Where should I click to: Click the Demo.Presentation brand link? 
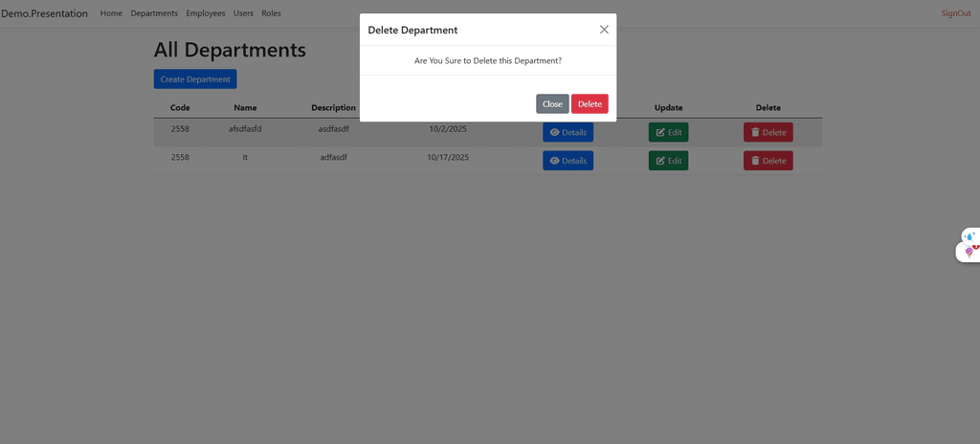(x=44, y=13)
